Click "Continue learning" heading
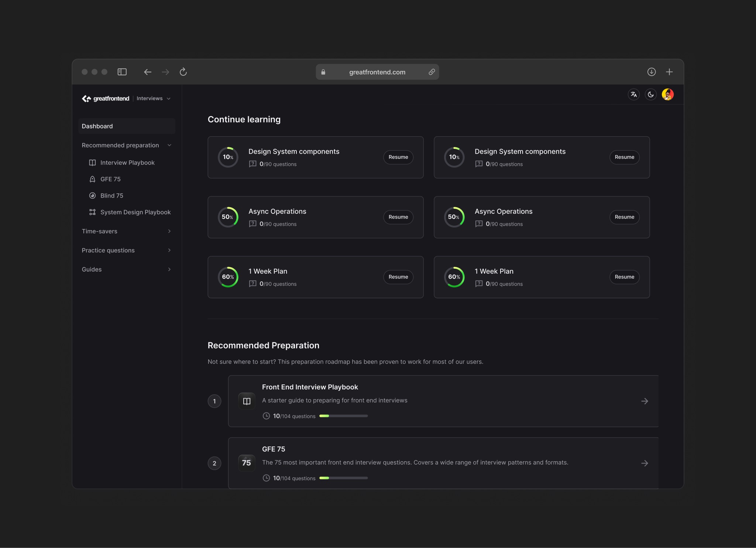The height and width of the screenshot is (548, 756). [x=244, y=119]
